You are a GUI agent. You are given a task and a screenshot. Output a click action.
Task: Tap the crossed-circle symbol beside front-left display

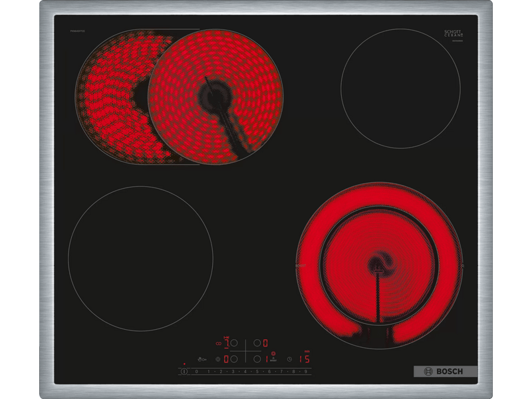coord(218,359)
